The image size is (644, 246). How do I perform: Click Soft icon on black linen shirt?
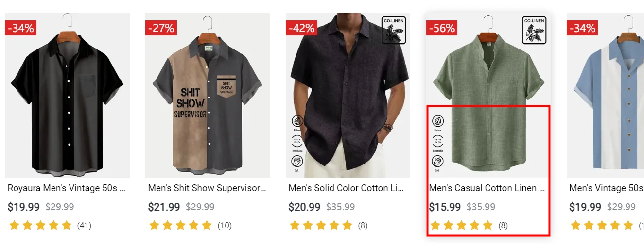(x=297, y=161)
